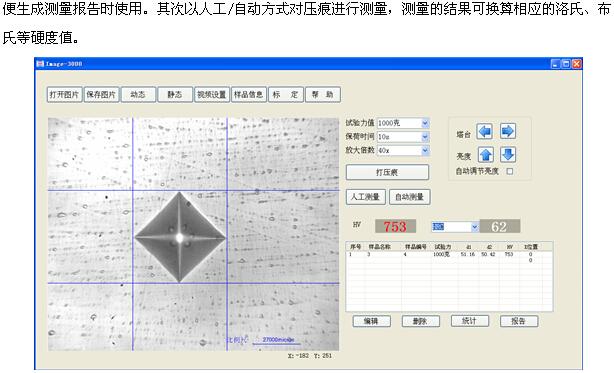Enable the 自动调节亮度 checkbox
The width and height of the screenshot is (614, 373).
click(x=510, y=171)
